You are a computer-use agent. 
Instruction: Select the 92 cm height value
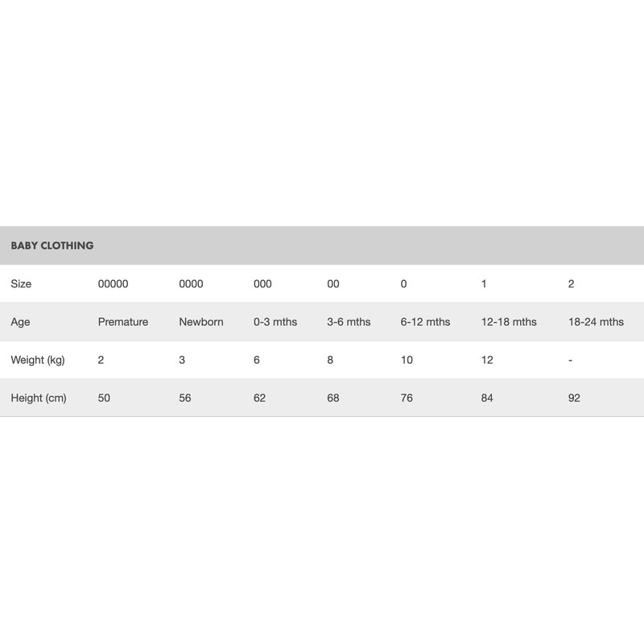pos(574,398)
